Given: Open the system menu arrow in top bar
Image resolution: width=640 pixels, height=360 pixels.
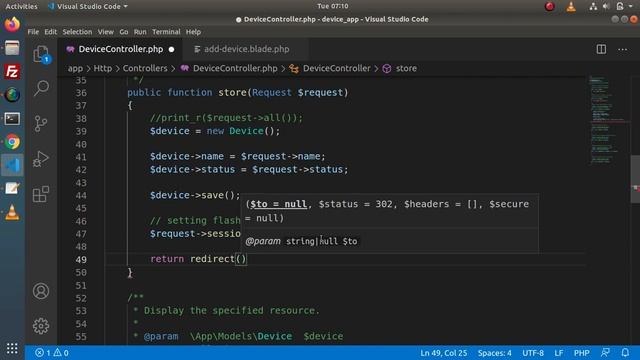Looking at the screenshot, I should click(x=631, y=6).
